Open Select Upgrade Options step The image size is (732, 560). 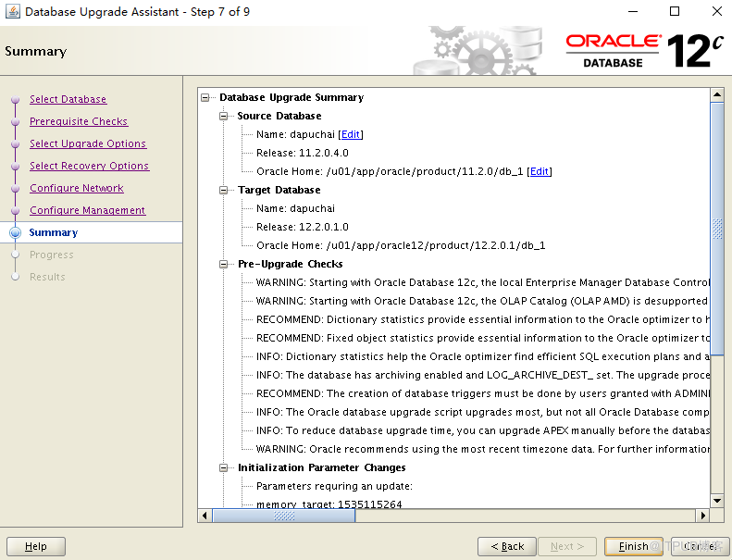(88, 143)
